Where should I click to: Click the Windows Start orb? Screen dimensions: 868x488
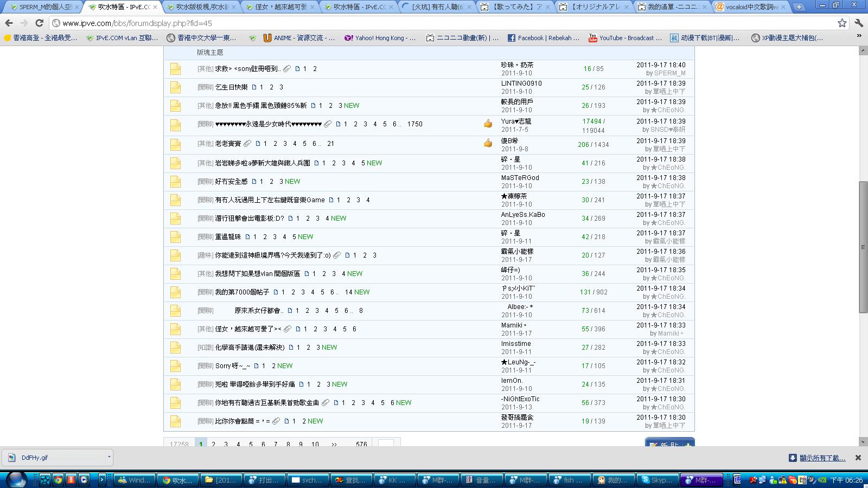[16, 479]
